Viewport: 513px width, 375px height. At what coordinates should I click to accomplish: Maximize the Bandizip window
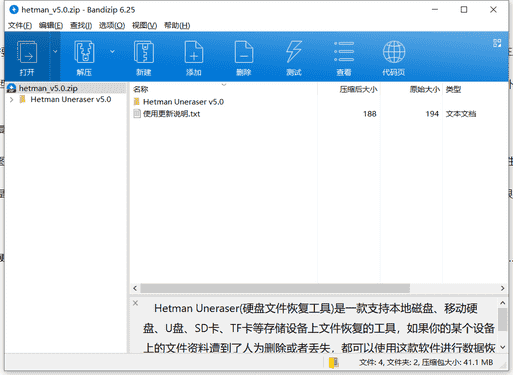pos(464,10)
